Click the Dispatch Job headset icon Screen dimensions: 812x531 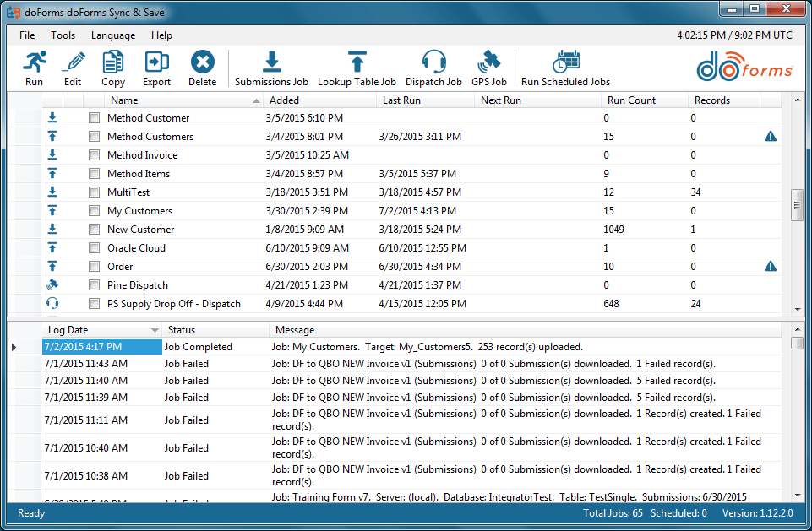[433, 62]
